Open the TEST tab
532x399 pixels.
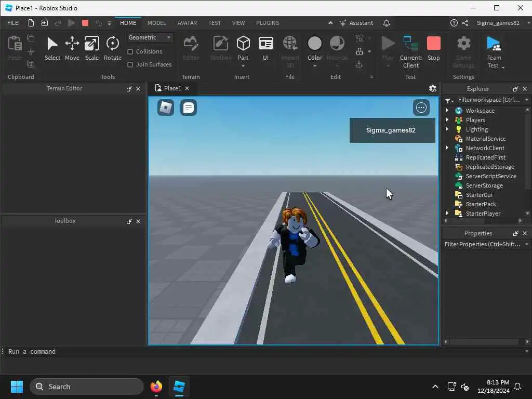(214, 23)
